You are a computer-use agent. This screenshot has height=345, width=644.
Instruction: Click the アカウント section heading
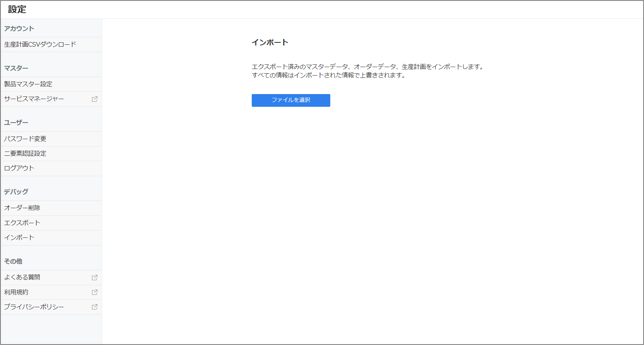19,29
